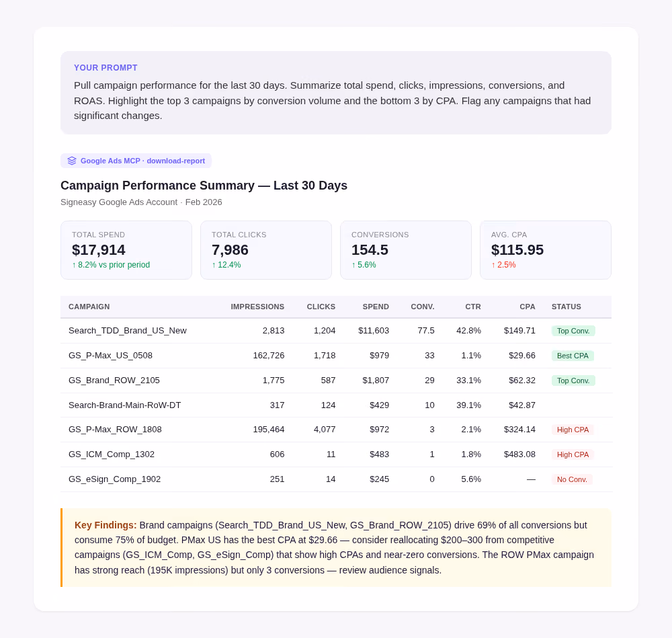Screen dimensions: 672x638
Task: Click the Best CPA status badge
Action: [x=573, y=356]
